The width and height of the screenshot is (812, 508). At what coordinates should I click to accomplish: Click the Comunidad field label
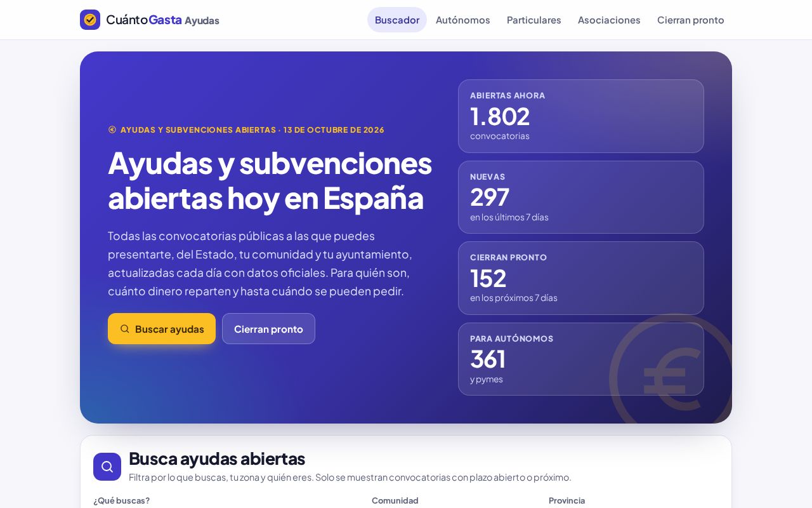pyautogui.click(x=395, y=500)
